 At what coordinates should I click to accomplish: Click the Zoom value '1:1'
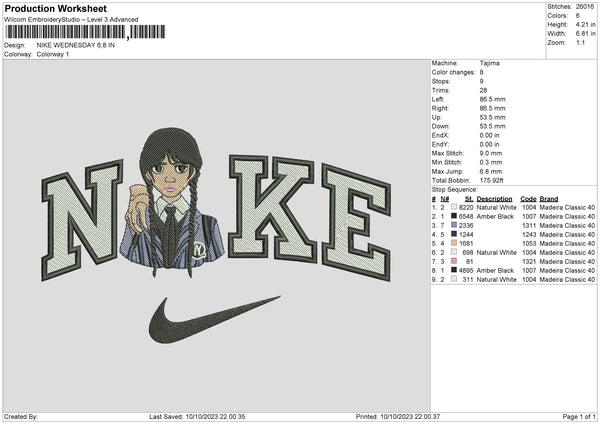click(580, 42)
